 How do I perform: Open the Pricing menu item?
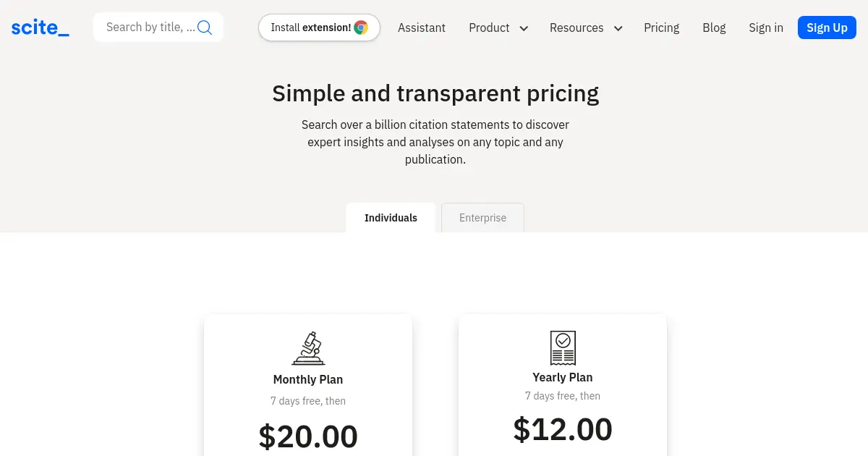click(x=661, y=28)
